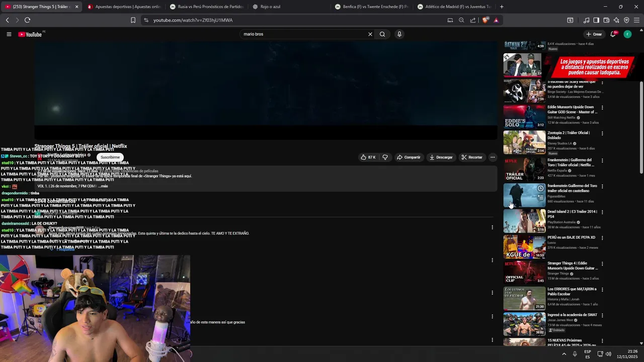Open Frankenstein Netflix tráiler oficial thumbnail
Viewport: 644px width, 362px height.
tap(524, 169)
